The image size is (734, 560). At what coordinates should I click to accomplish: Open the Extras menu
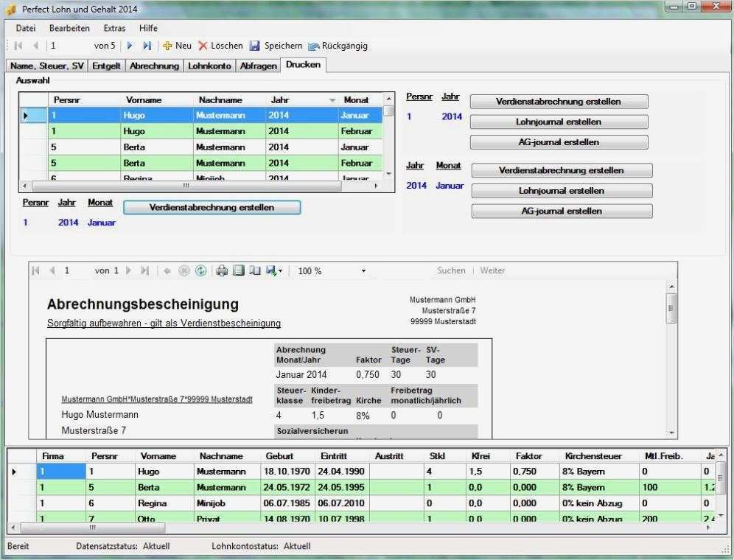[114, 28]
